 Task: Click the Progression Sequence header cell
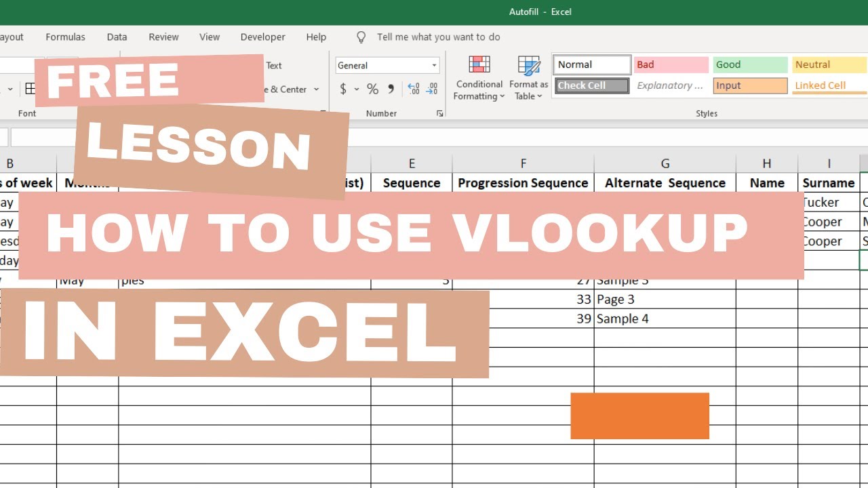pyautogui.click(x=523, y=183)
